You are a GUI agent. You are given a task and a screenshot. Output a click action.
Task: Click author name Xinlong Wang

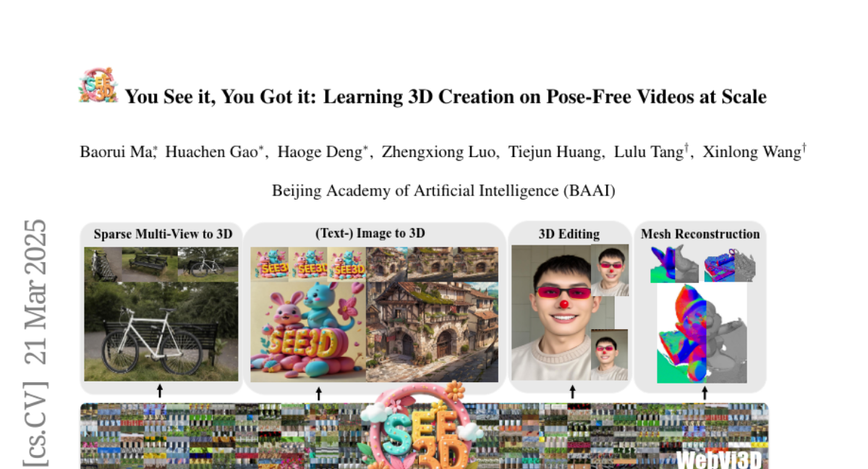(x=751, y=152)
